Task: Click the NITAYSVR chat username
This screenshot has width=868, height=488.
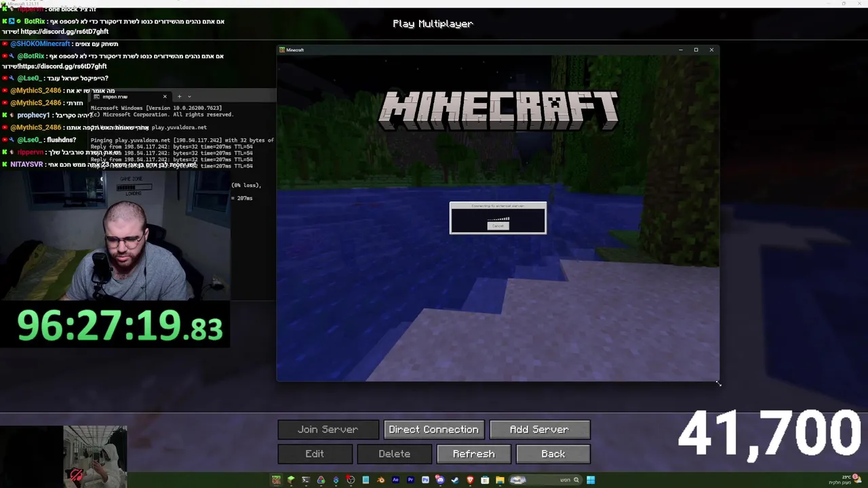Action: tap(26, 164)
